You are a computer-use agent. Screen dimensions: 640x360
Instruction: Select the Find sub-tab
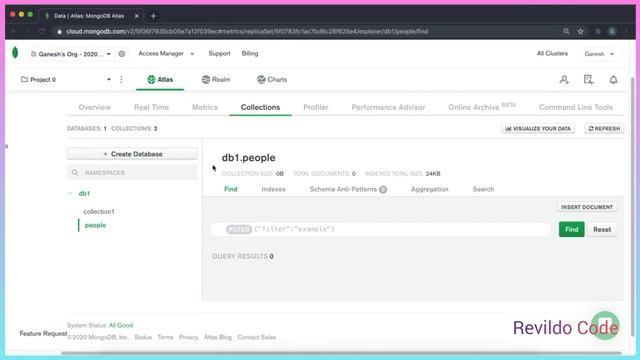point(231,189)
